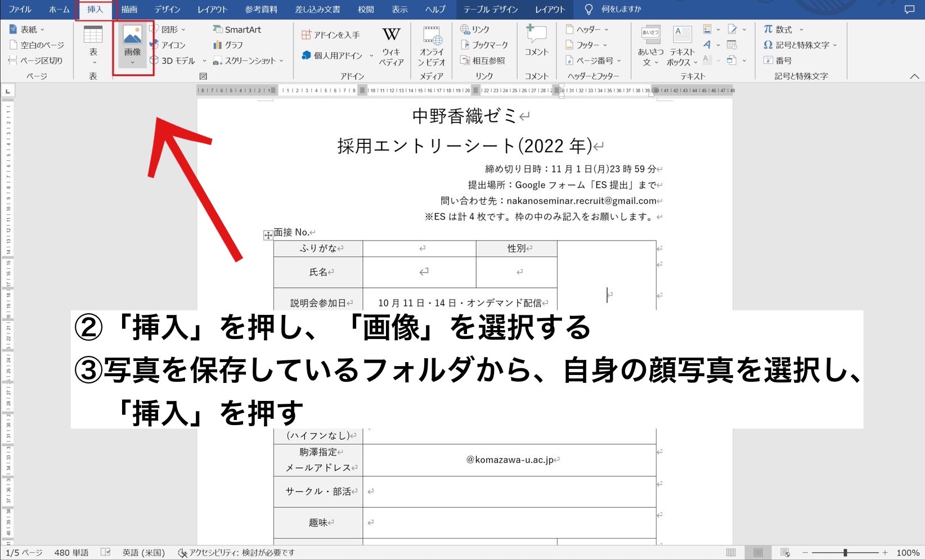Screen dimensions: 925x560
Task: Add a ブックマーク bookmark
Action: pyautogui.click(x=484, y=45)
